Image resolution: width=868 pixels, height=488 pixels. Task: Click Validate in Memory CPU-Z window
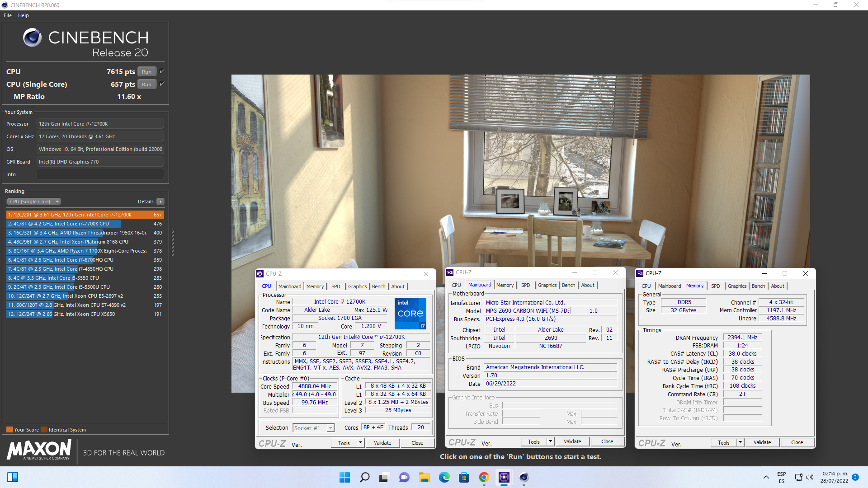point(762,442)
